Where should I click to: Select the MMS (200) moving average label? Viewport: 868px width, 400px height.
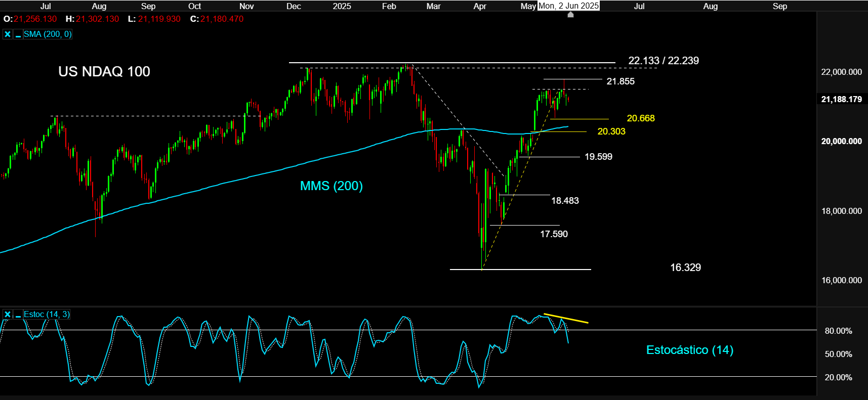click(x=332, y=186)
